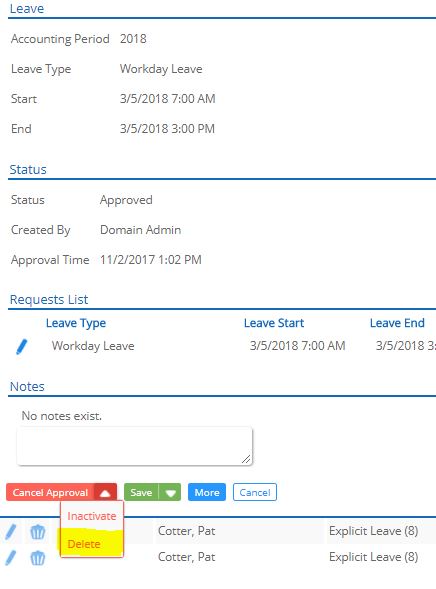Click the Cancel Approval button
The height and width of the screenshot is (589, 436).
(50, 492)
